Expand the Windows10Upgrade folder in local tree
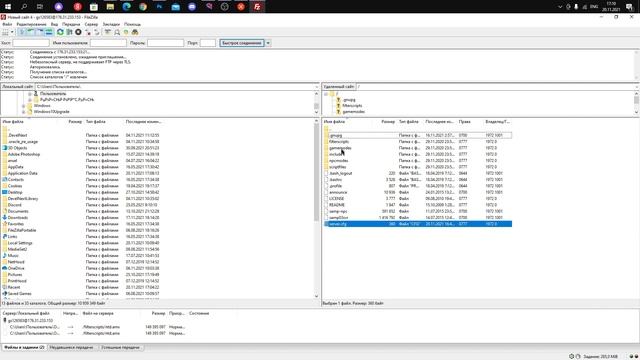 coord(24,111)
